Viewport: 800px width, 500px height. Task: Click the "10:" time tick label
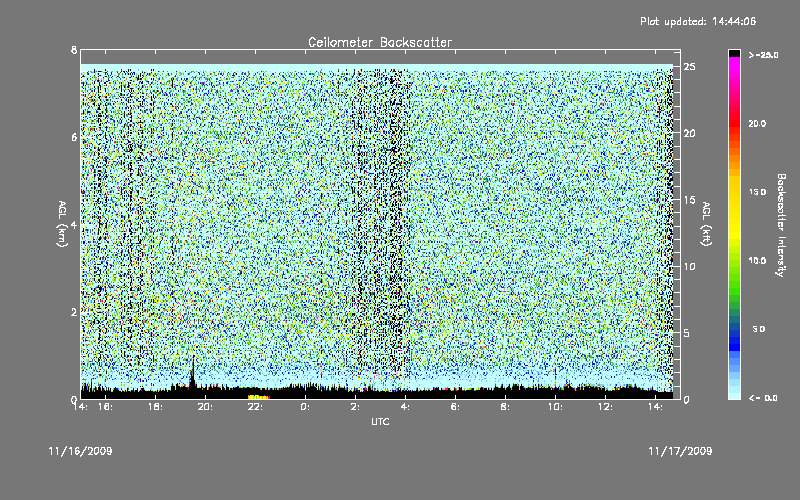[556, 407]
